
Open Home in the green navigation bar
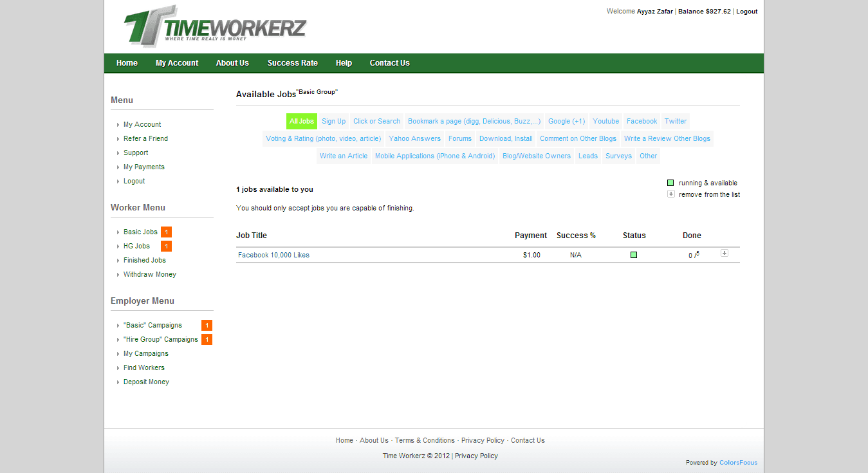127,63
